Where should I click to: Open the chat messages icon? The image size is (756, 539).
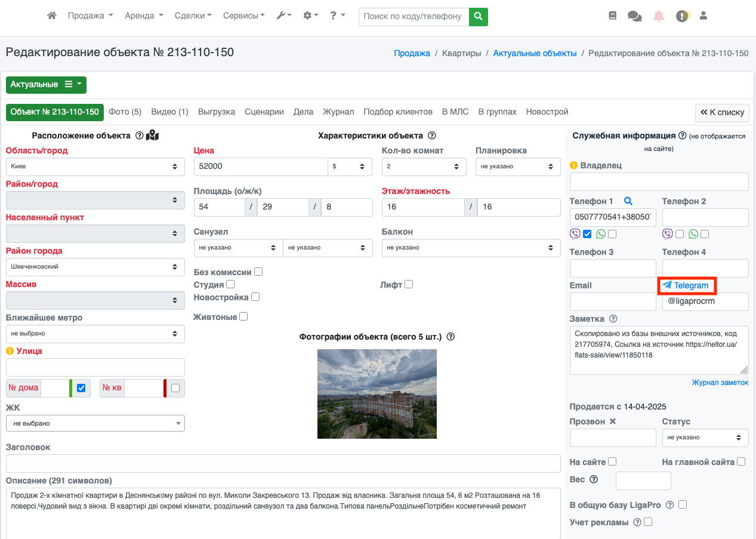(634, 16)
